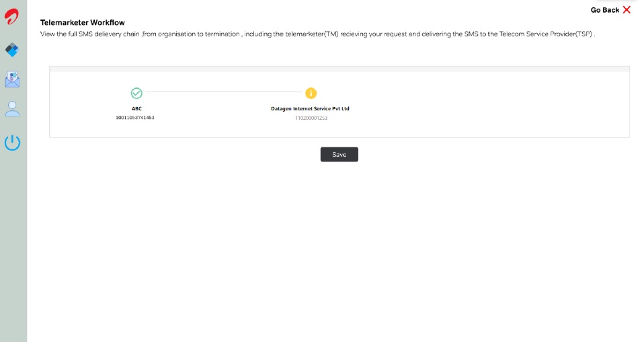This screenshot has width=644, height=358.
Task: Click the SMS delivery chain description text
Action: pos(317,34)
